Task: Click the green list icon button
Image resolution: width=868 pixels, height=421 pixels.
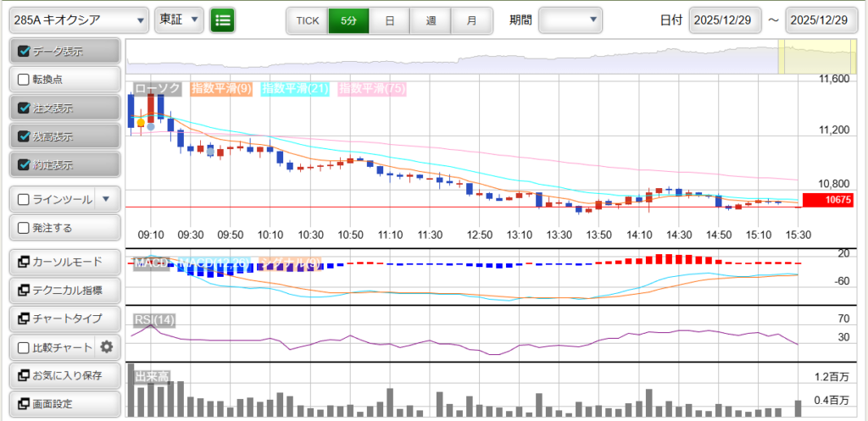Action: (224, 19)
